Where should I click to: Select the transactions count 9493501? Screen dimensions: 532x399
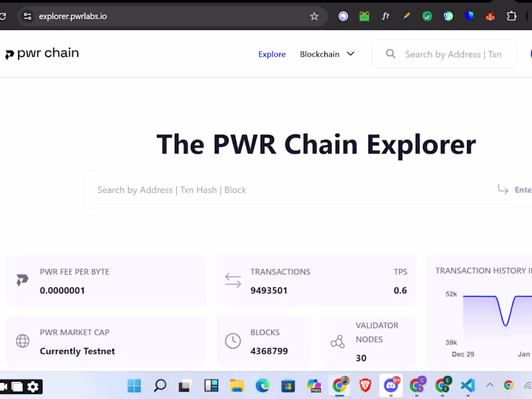click(x=269, y=291)
